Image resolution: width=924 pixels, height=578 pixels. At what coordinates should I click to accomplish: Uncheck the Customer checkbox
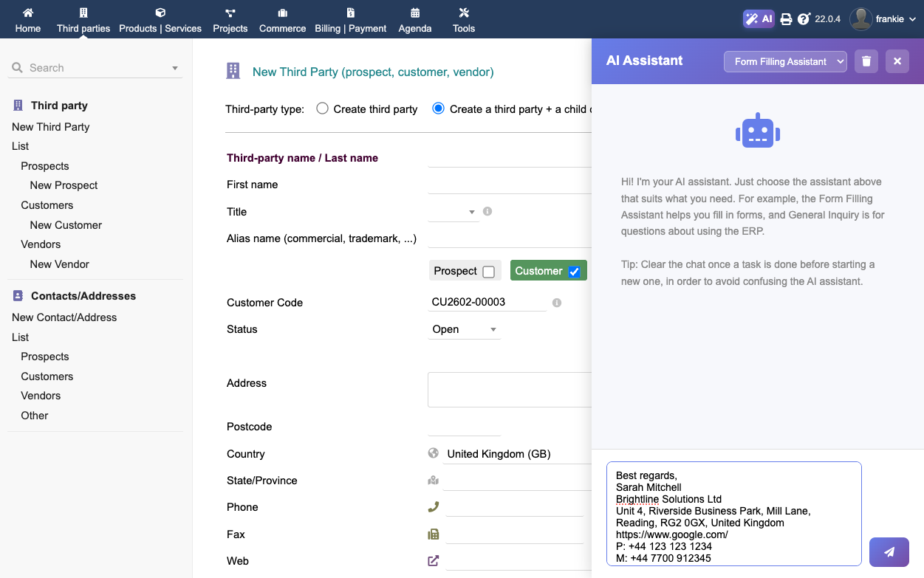pos(575,272)
